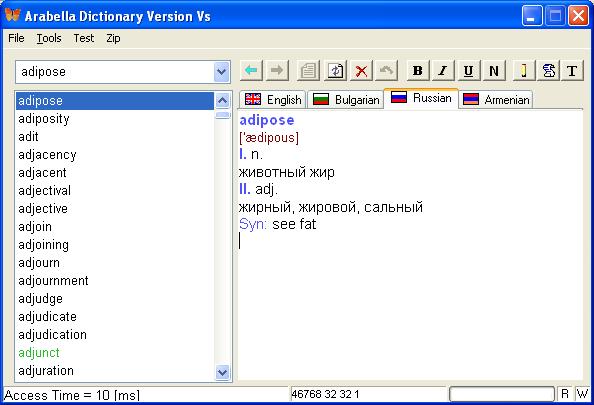Switch to the Bulgarian tab

tap(345, 100)
